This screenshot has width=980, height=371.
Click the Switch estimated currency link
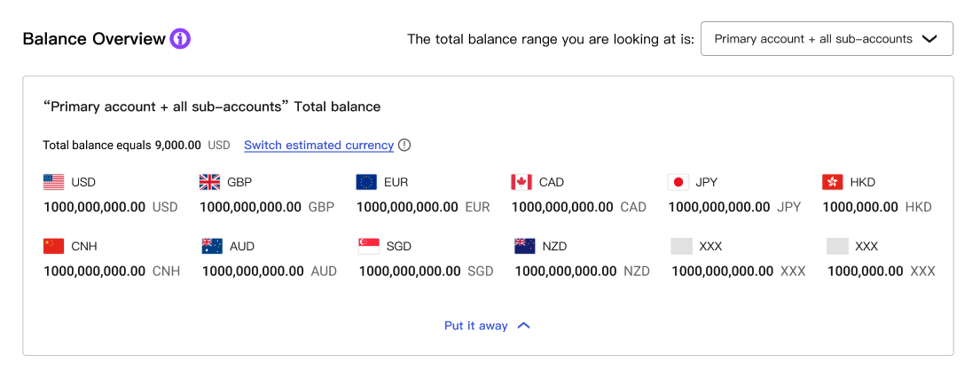click(318, 146)
